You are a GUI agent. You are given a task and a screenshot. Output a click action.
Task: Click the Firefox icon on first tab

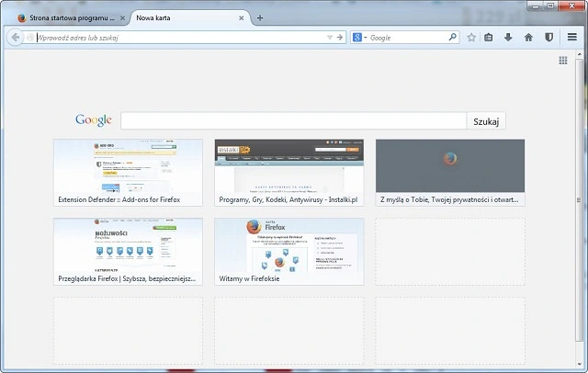click(x=22, y=18)
